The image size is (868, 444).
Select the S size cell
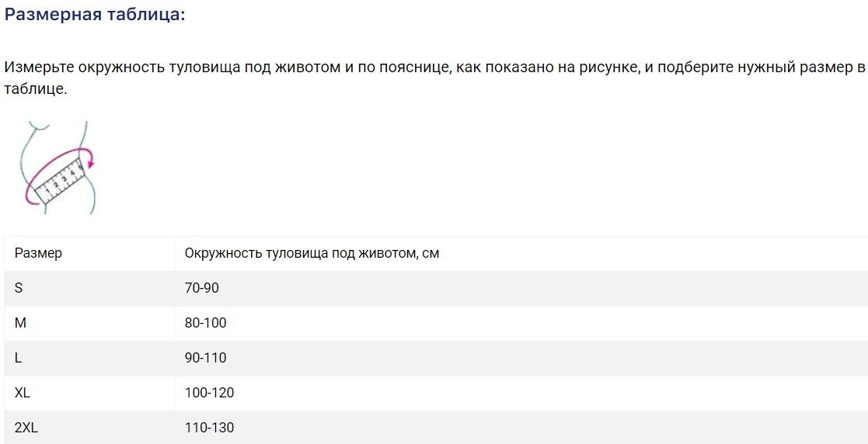tap(19, 288)
